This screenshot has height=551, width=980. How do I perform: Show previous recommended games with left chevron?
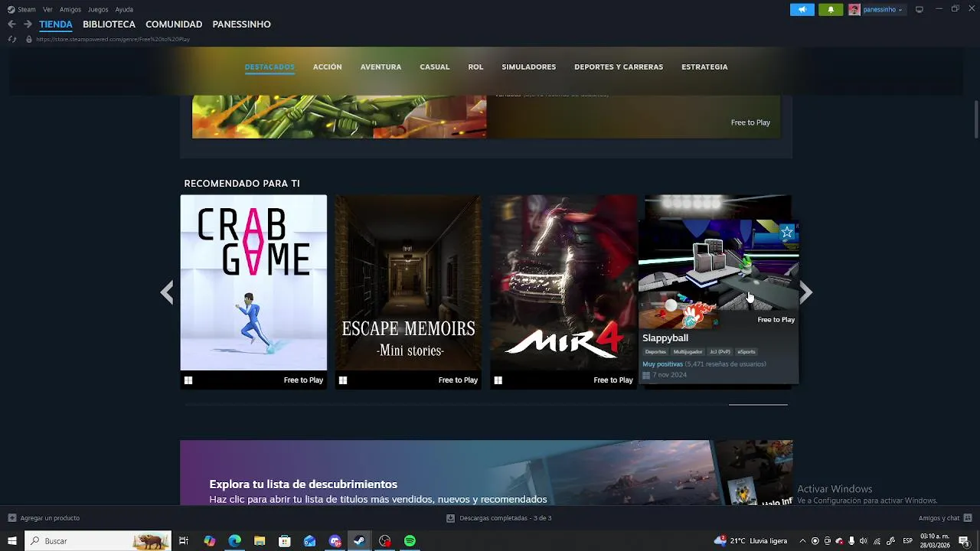pyautogui.click(x=167, y=292)
